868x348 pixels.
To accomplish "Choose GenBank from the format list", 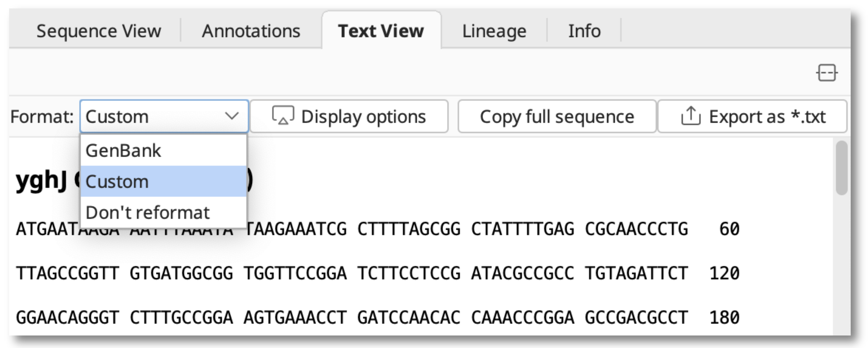I will tap(123, 150).
